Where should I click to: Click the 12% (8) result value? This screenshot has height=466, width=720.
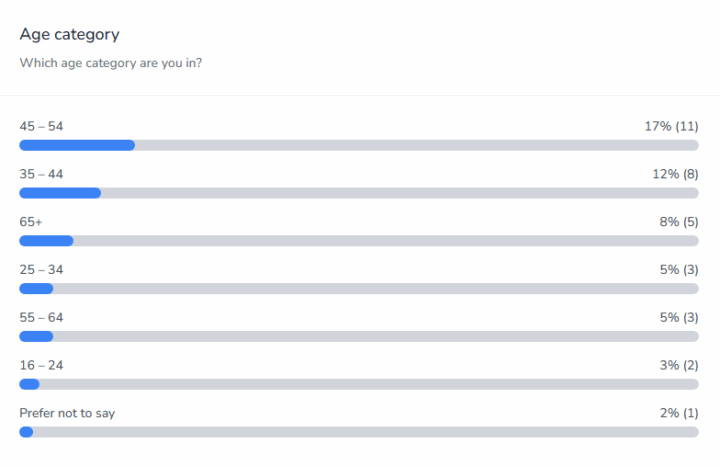(675, 174)
